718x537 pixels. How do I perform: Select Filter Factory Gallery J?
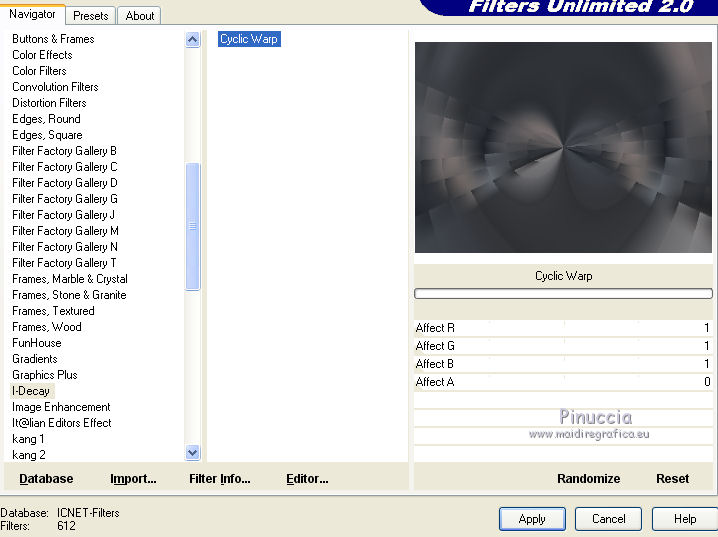click(64, 215)
